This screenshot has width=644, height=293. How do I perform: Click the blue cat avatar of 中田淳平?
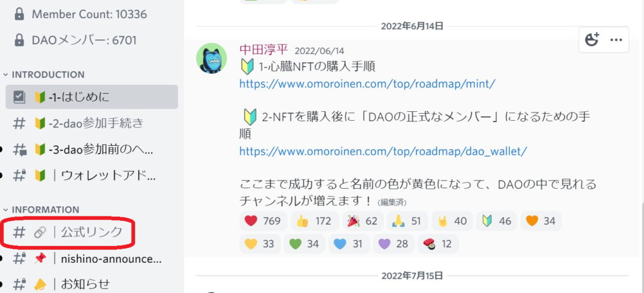(211, 58)
